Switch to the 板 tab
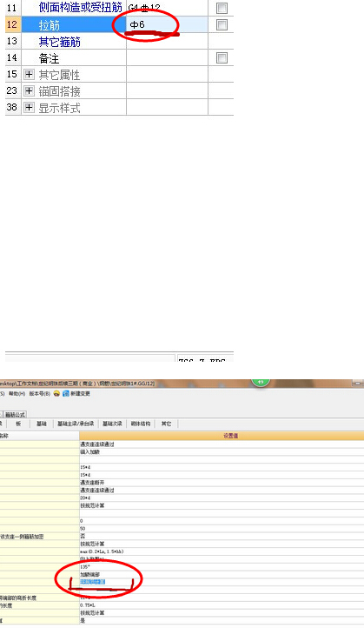 coord(18,424)
